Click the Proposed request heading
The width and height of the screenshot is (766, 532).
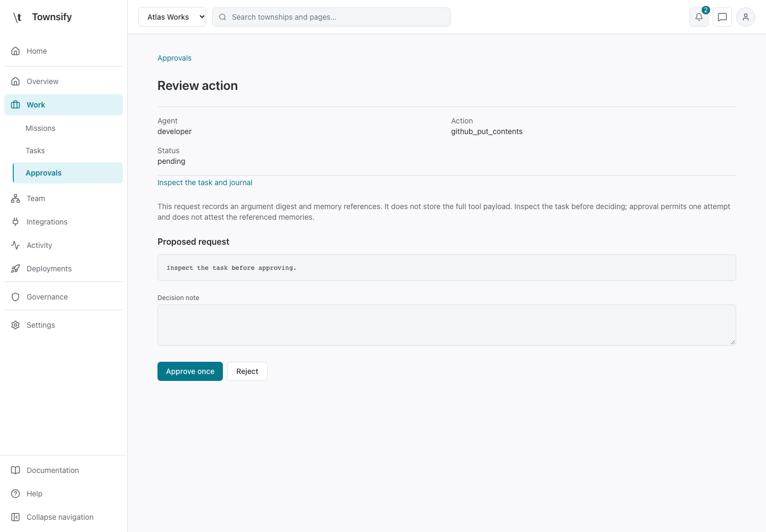coord(193,242)
